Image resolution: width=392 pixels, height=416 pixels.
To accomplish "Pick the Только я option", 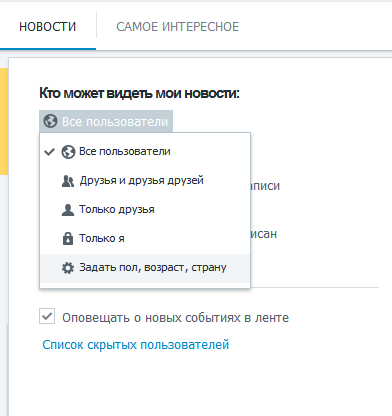I will (x=145, y=239).
